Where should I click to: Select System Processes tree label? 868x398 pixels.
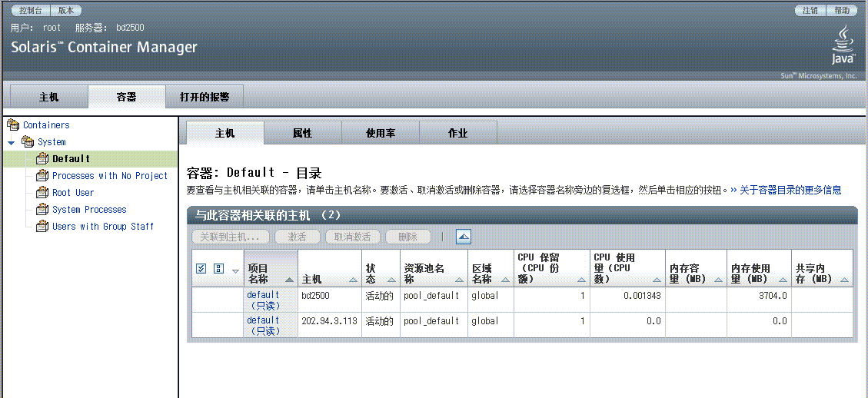coord(89,210)
